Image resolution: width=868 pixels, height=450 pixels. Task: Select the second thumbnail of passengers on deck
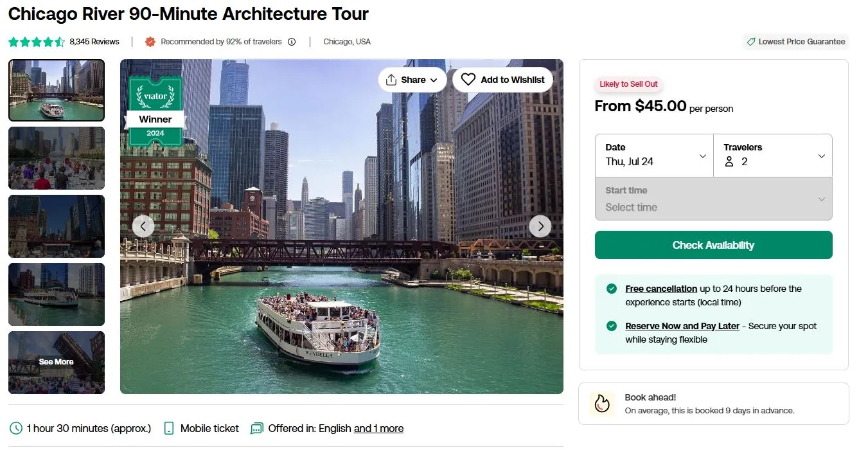pyautogui.click(x=57, y=158)
